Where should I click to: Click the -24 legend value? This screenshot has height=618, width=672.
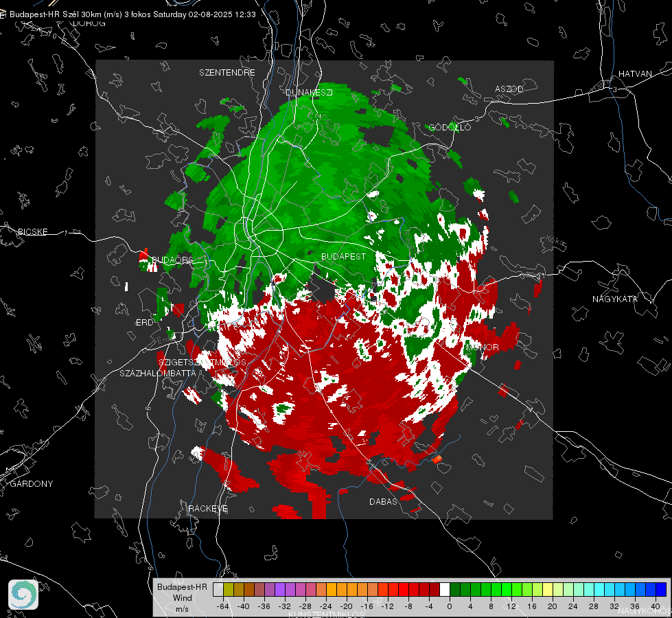(326, 606)
